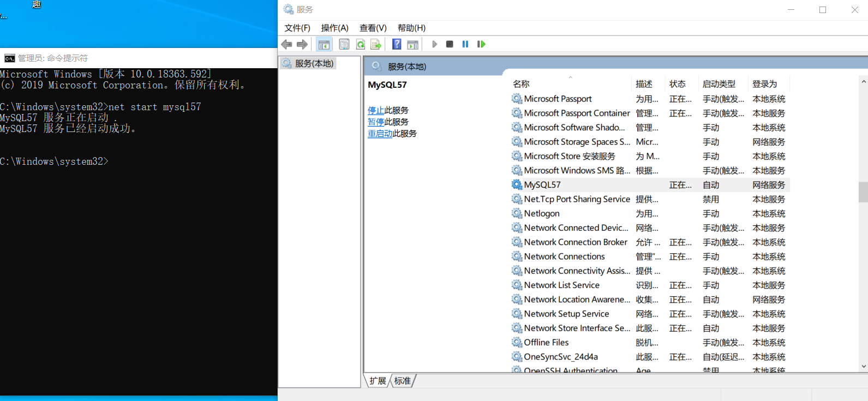The height and width of the screenshot is (401, 868).
Task: Click the Export List toolbar icon
Action: tap(376, 45)
